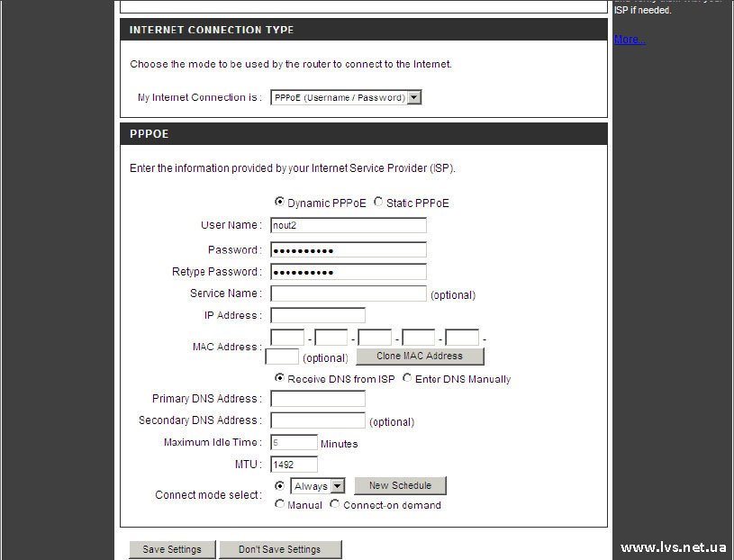Click the MTU value field

point(295,465)
